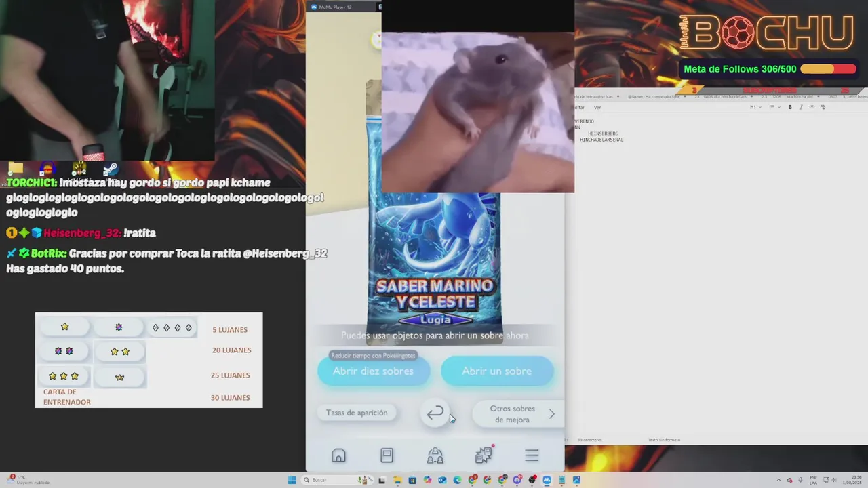Show hidden system tray icons
The width and height of the screenshot is (868, 488).
click(x=778, y=480)
